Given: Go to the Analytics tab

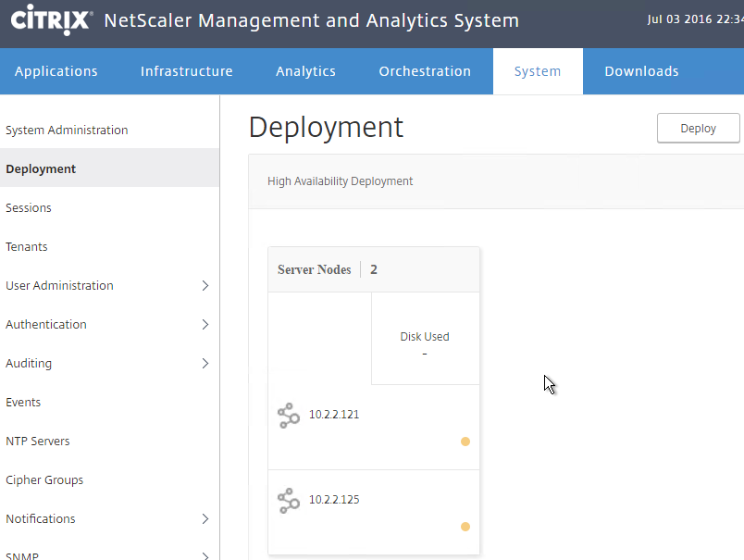Looking at the screenshot, I should [x=305, y=71].
